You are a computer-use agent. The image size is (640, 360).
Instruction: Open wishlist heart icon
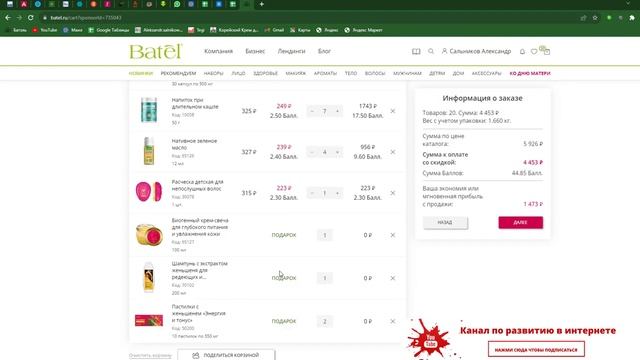[534, 51]
